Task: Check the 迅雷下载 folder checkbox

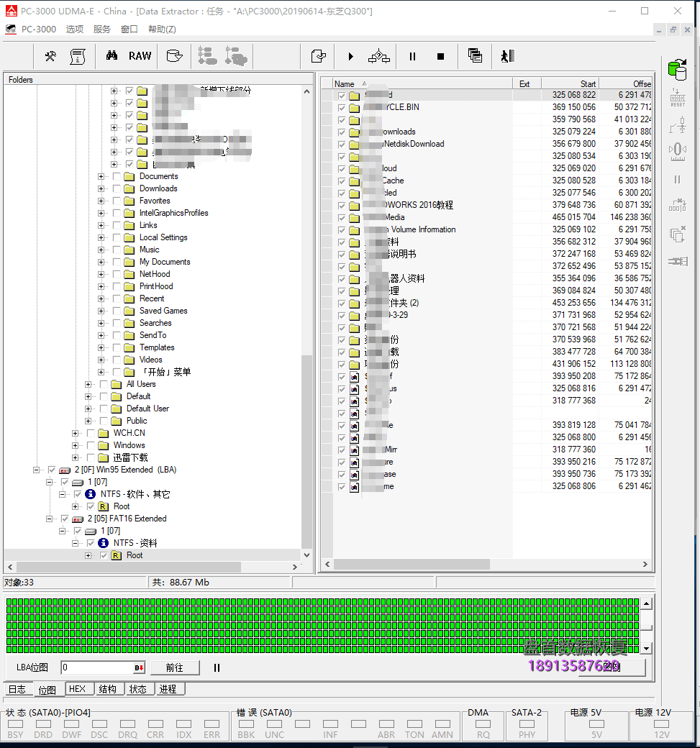Action: pos(91,458)
